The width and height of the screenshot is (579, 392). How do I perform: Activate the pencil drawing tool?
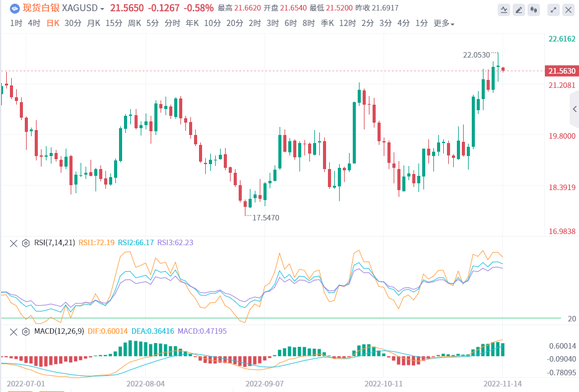(519, 10)
